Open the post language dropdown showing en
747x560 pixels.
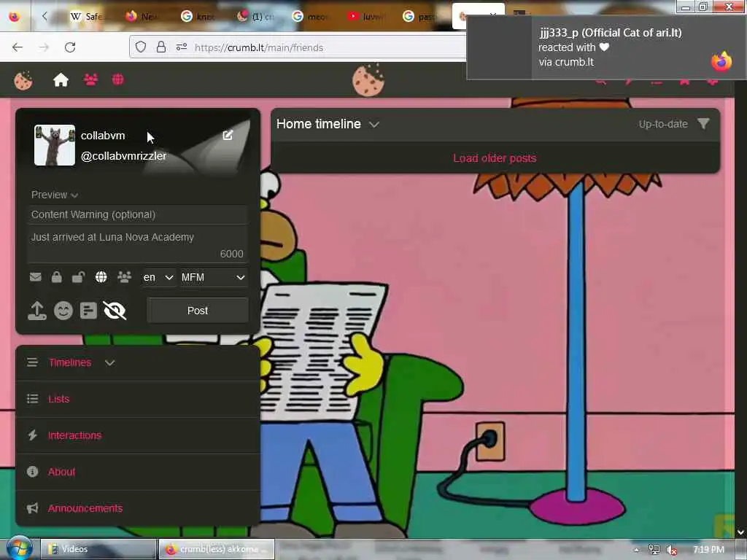pos(158,277)
